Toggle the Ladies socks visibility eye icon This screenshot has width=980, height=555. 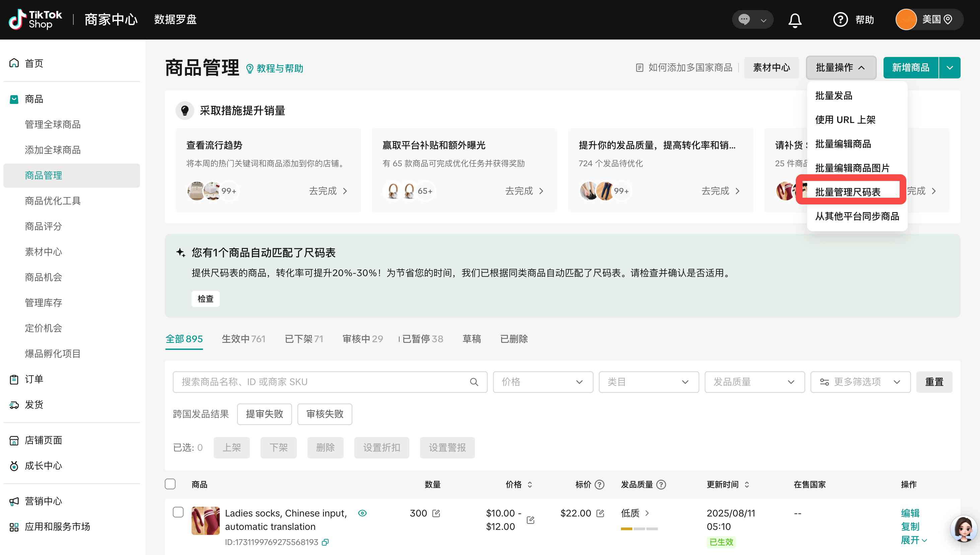(362, 513)
